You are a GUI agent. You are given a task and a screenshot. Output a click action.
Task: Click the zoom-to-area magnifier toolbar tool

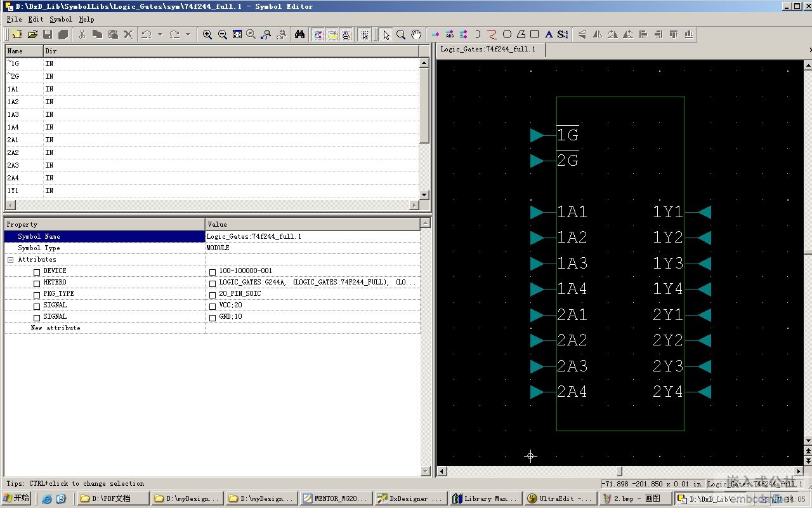click(401, 34)
